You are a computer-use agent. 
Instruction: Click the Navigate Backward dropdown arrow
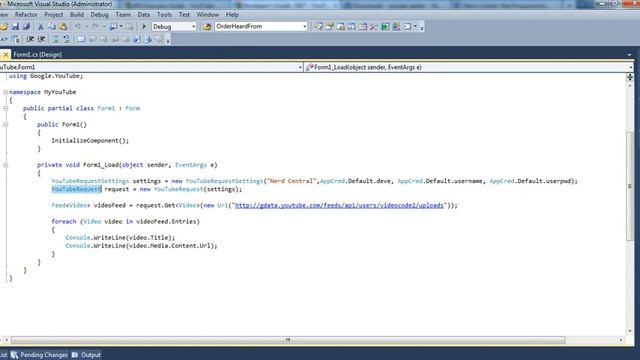click(x=121, y=27)
